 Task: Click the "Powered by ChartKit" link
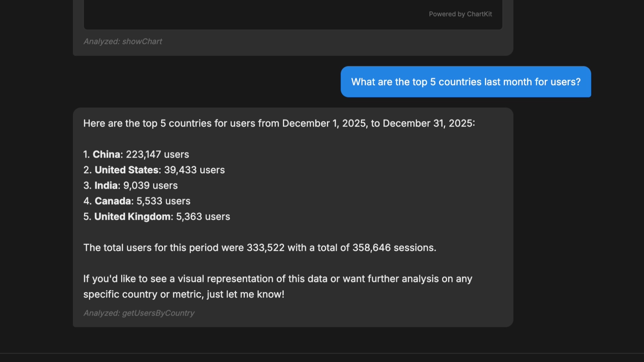(x=461, y=14)
